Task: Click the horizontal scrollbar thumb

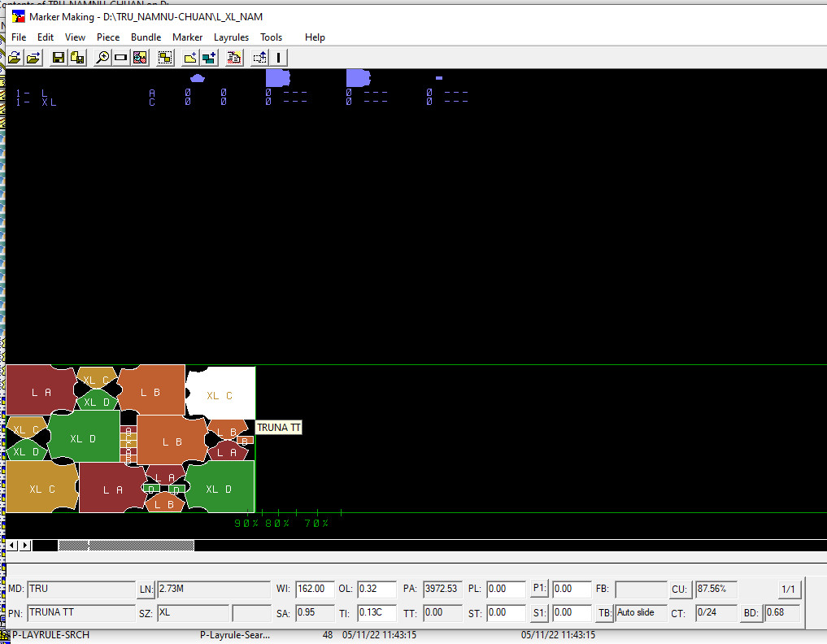Action: pyautogui.click(x=126, y=545)
